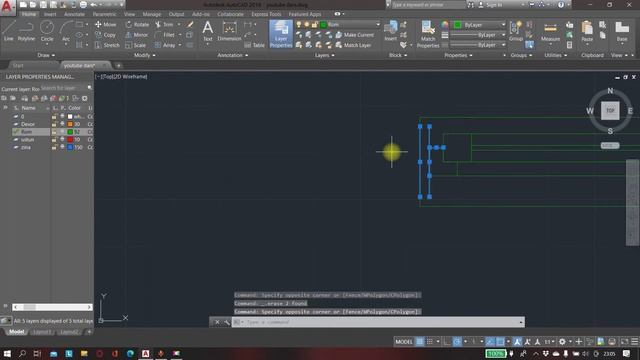Expand the Properties panel
This screenshot has width=640, height=360.
458,55
